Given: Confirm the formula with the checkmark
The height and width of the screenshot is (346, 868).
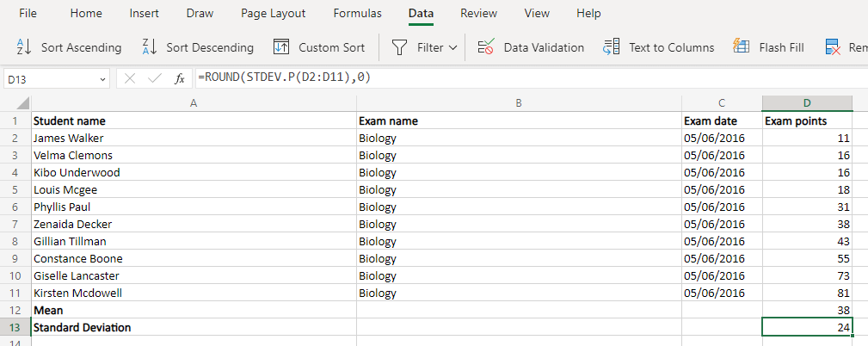Looking at the screenshot, I should click(155, 78).
